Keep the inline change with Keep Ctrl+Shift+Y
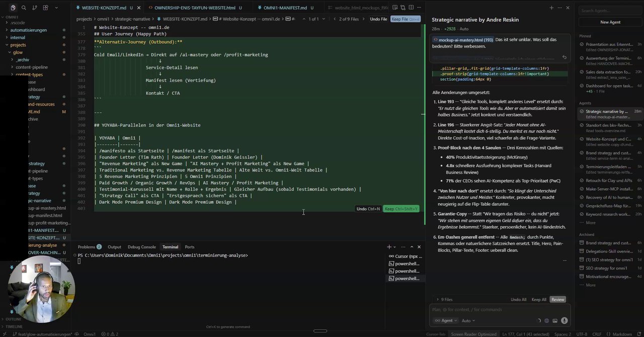 tap(401, 209)
